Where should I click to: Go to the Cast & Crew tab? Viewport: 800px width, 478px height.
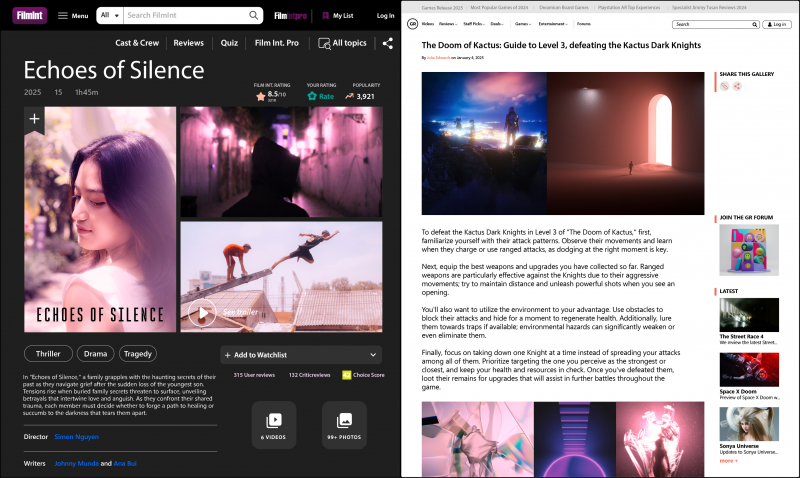point(138,43)
